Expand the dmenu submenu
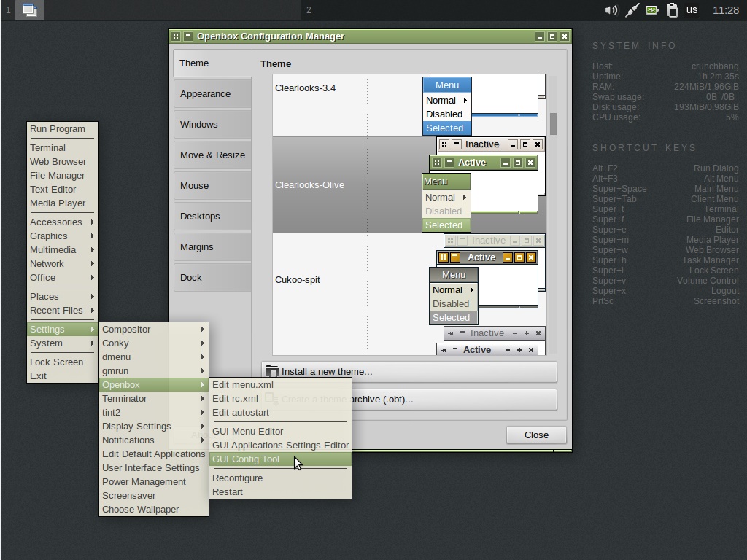 coord(154,357)
